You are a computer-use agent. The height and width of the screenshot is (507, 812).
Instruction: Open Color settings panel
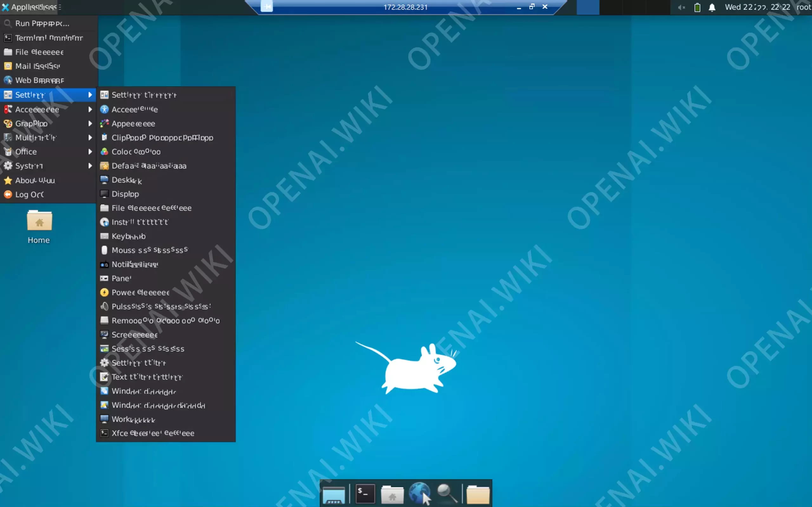136,151
